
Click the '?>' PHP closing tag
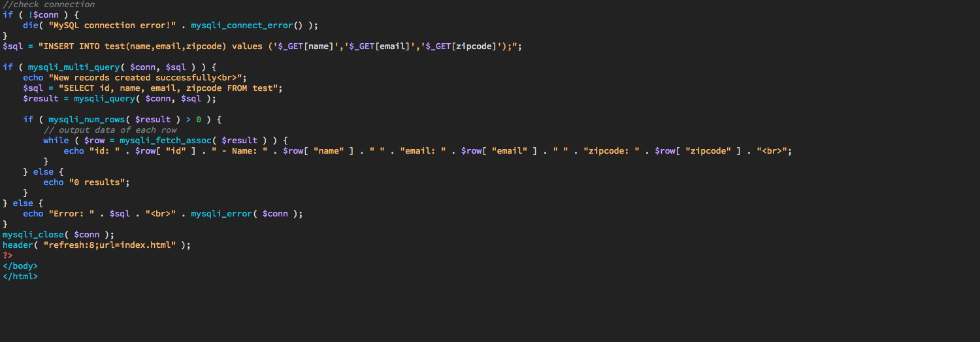point(8,256)
